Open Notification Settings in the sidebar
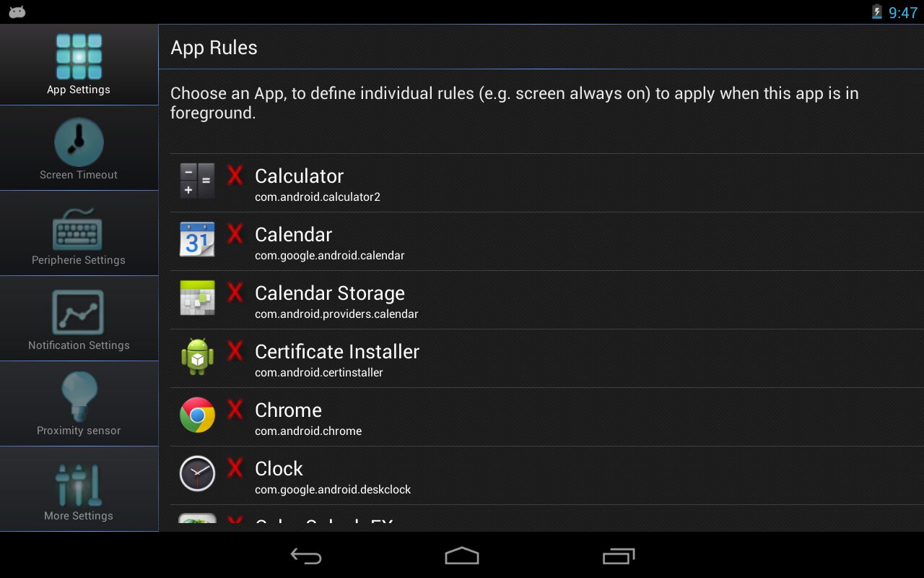Screen dimensions: 924x578 (x=79, y=319)
